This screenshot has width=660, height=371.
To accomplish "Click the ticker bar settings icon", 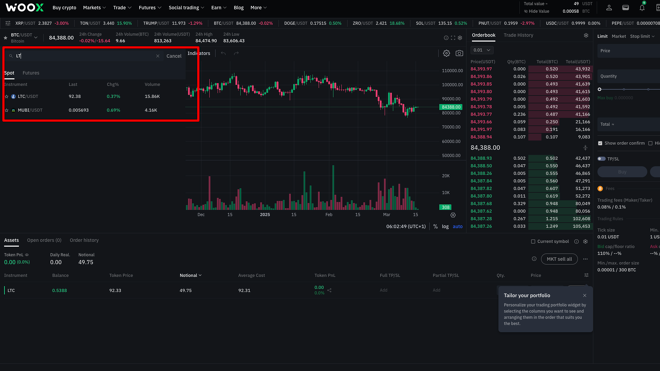I will 8,23.
